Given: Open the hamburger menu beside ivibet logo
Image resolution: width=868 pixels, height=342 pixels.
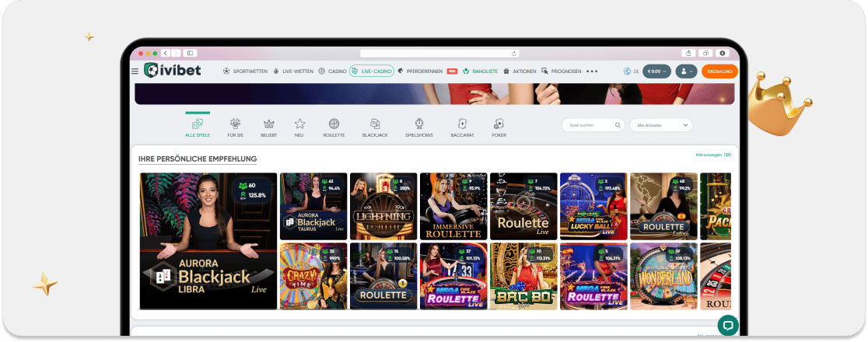Looking at the screenshot, I should 135,71.
